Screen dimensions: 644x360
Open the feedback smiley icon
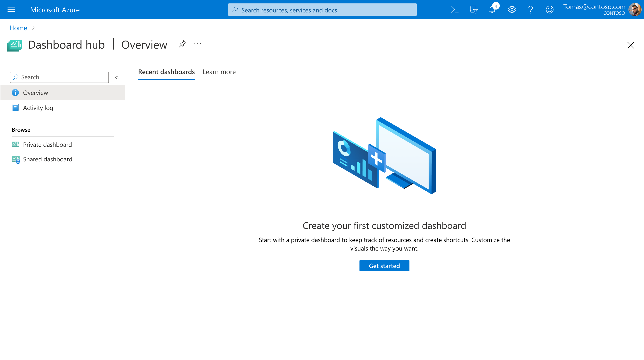(x=549, y=9)
